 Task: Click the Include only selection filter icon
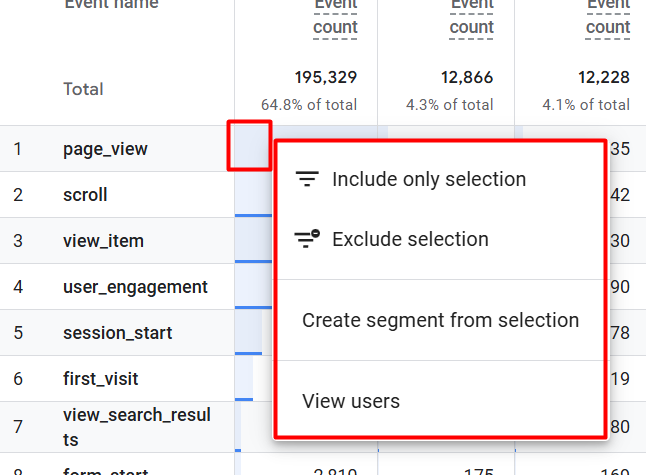pos(307,179)
